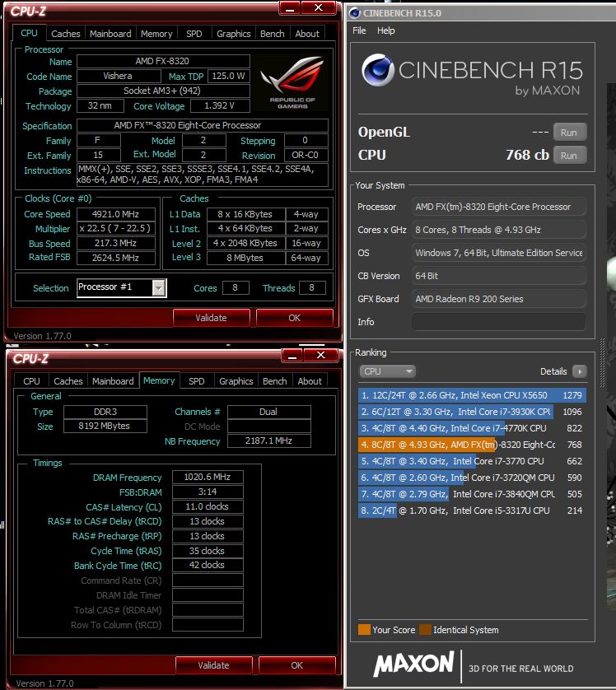This screenshot has width=616, height=690.
Task: Open Cinebench File menu
Action: pyautogui.click(x=359, y=30)
